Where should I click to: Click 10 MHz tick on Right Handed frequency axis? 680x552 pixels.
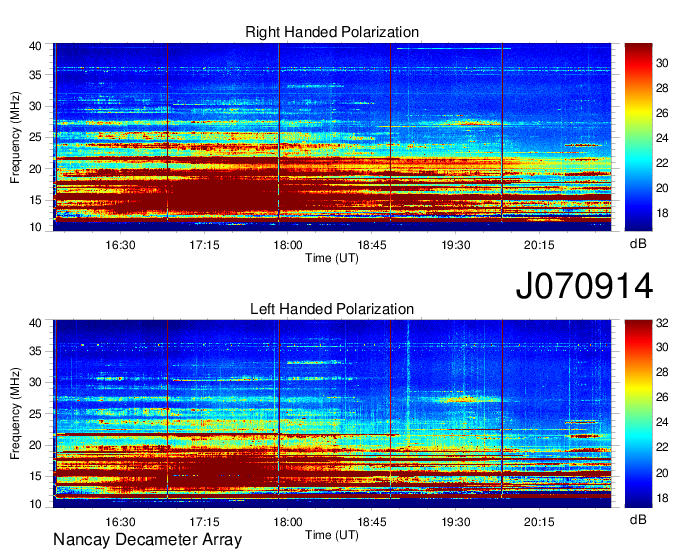pyautogui.click(x=35, y=227)
